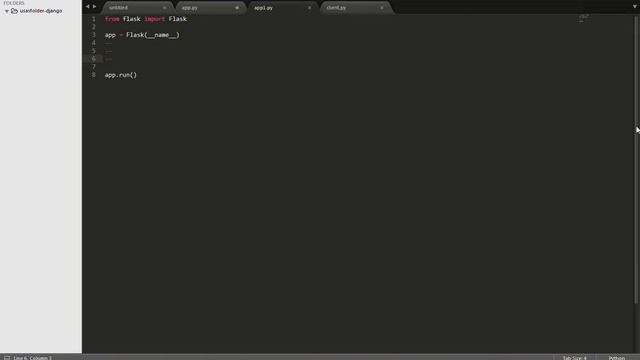Open the tab list dropdown arrow
Screen dimensions: 640x360
pos(634,7)
